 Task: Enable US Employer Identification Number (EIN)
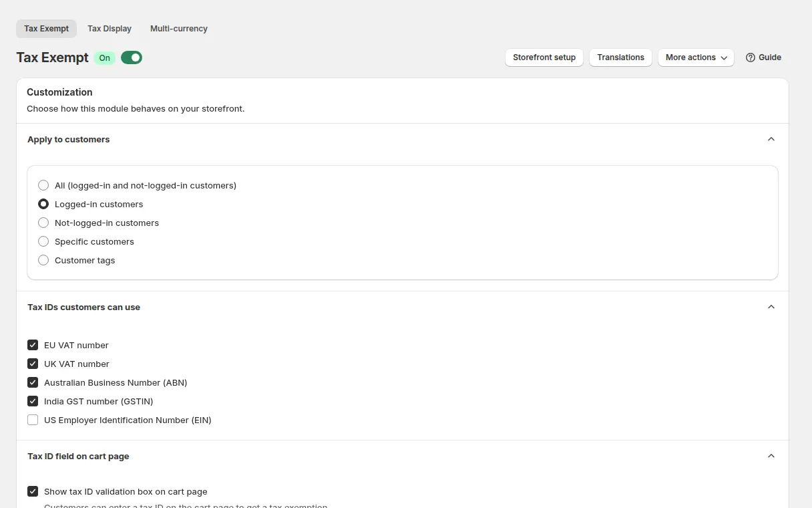click(33, 420)
